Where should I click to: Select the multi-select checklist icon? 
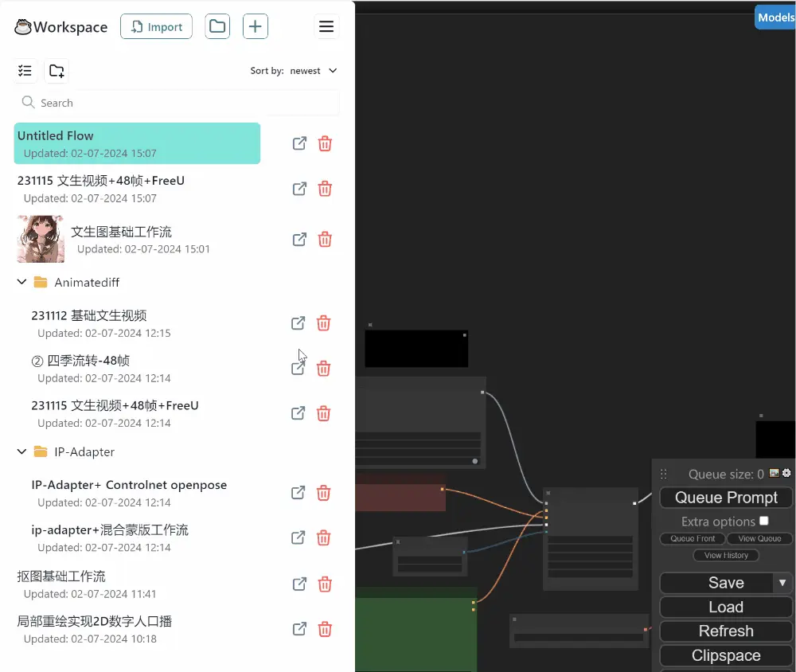(25, 70)
